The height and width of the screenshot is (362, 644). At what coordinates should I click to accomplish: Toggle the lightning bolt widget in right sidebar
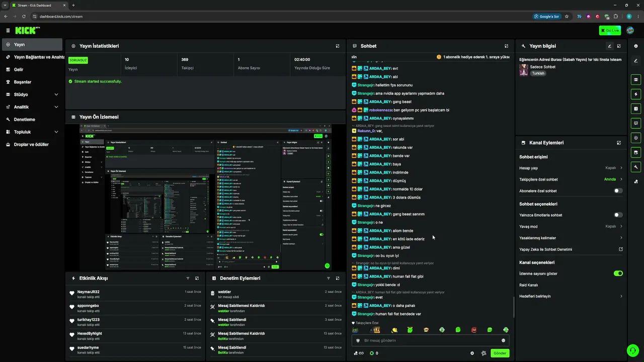click(636, 94)
